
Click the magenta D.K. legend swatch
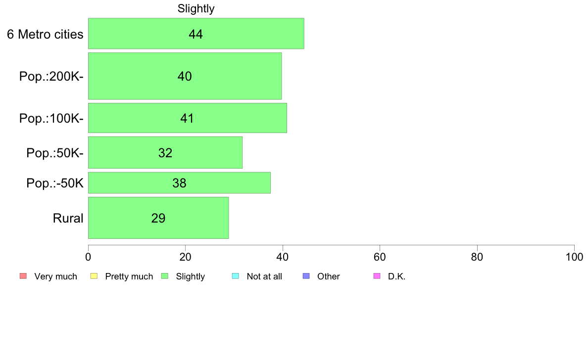click(377, 276)
